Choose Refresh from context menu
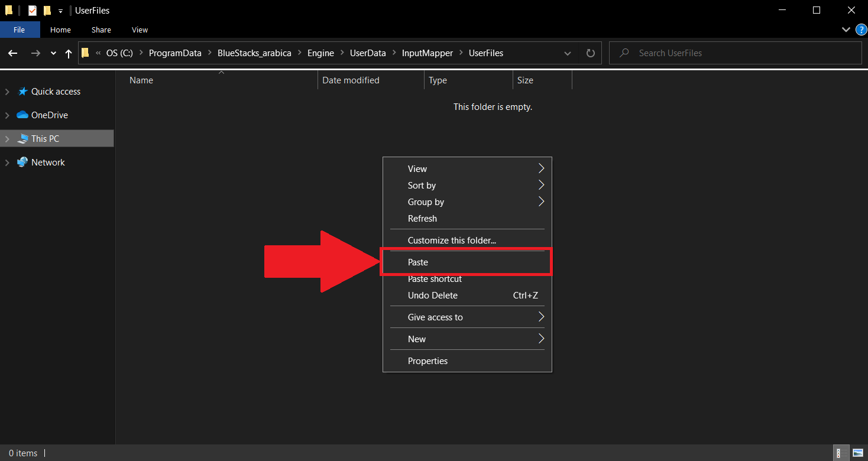 (x=467, y=219)
